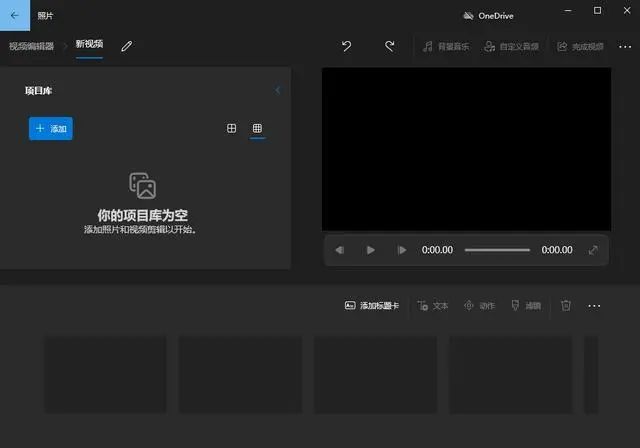Open the top toolbar more options menu
The image size is (640, 448).
coord(625,47)
